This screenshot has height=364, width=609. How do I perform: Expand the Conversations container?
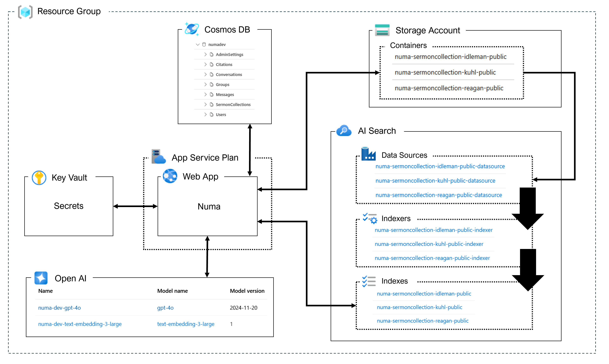[205, 75]
